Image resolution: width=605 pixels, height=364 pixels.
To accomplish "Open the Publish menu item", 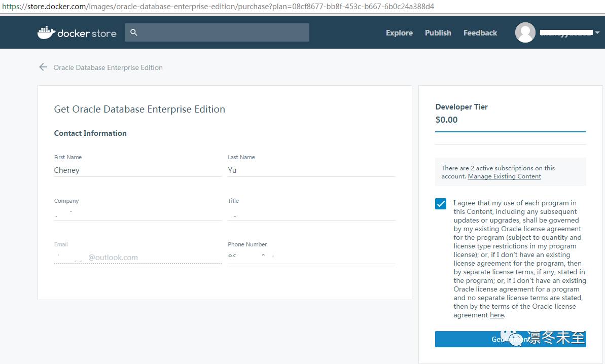I will (x=438, y=33).
